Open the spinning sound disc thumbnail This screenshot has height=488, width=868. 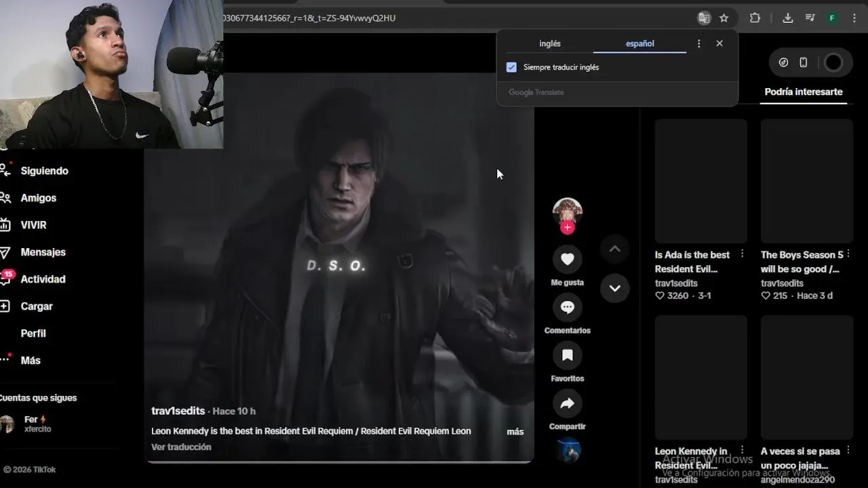pos(568,451)
